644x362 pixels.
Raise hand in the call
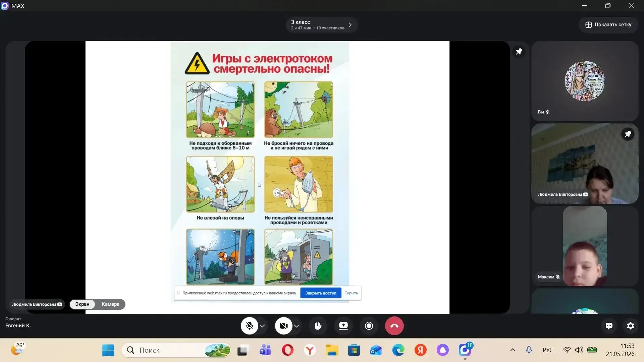[x=318, y=325]
